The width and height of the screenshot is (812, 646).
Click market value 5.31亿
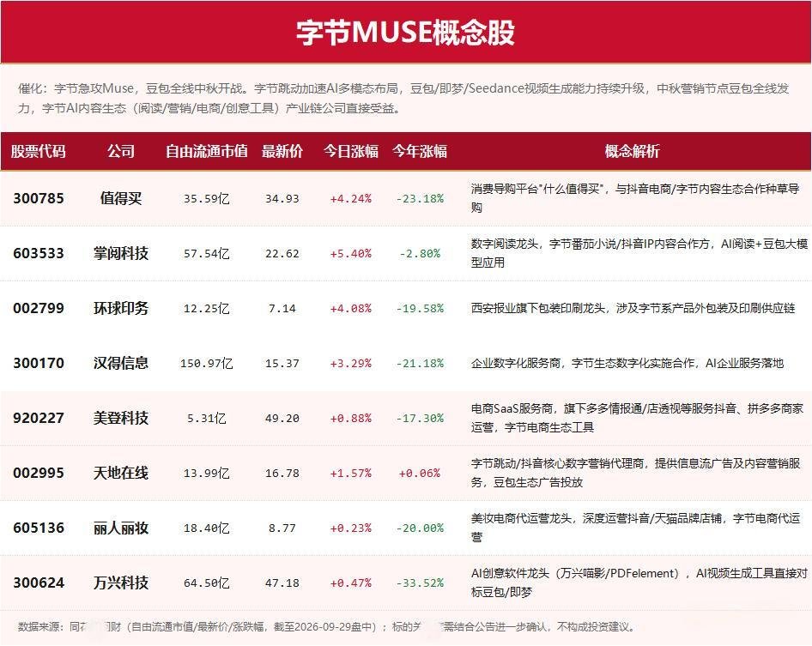point(206,419)
